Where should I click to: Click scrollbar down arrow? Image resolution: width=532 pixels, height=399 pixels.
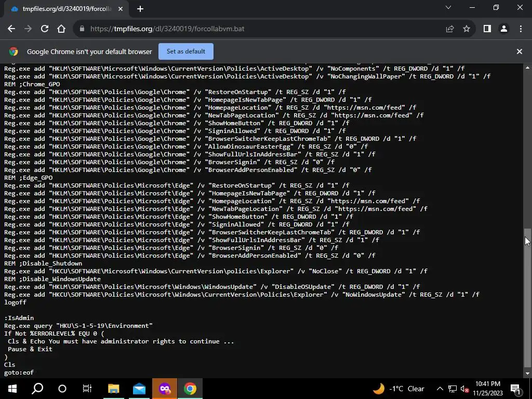(x=528, y=374)
